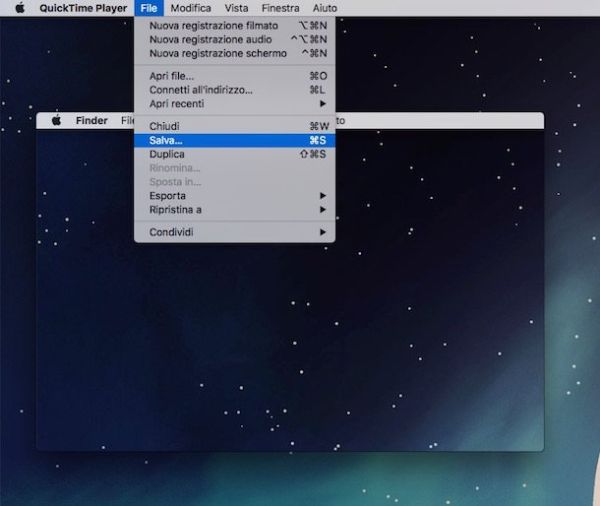Choose Connetti all'indirizzo… option
Screen dimensions: 600x506
pyautogui.click(x=200, y=89)
